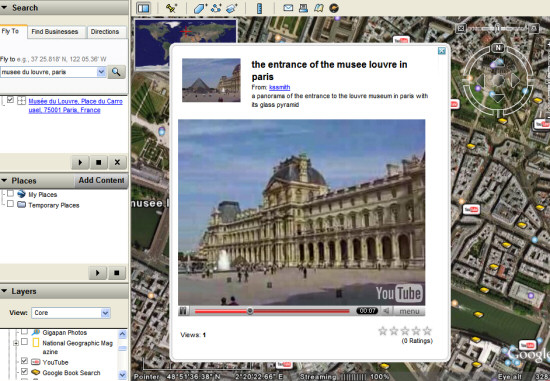Select Temporary Places folder
Screen dimensions: 550x381
pos(54,205)
